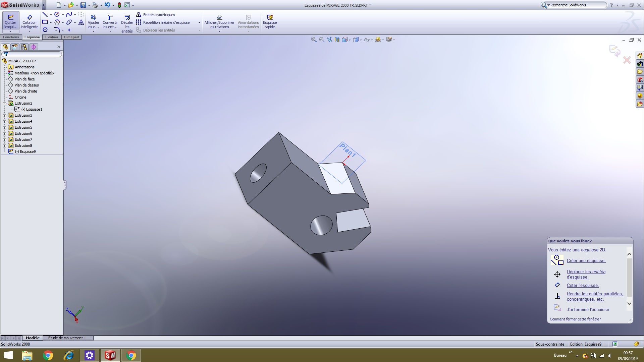Viewport: 644px width, 362px height.
Task: Click Déplacer les entités d'esquisse link
Action: (586, 274)
